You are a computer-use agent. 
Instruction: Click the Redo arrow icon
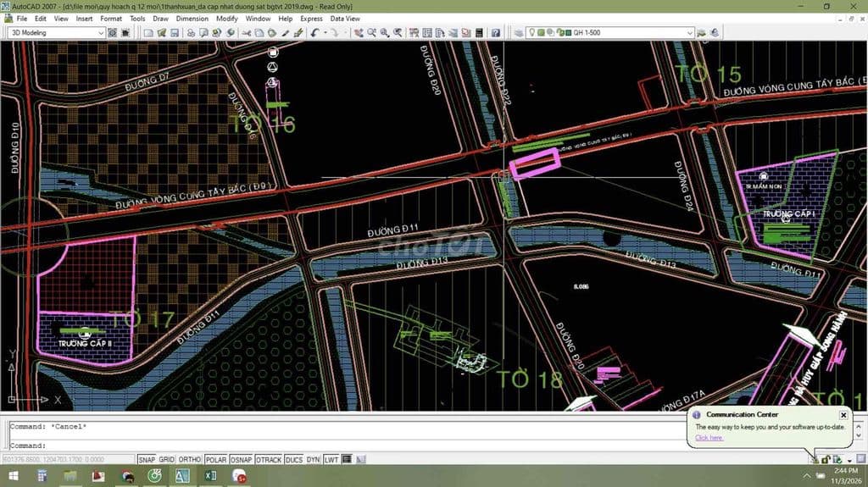(334, 33)
